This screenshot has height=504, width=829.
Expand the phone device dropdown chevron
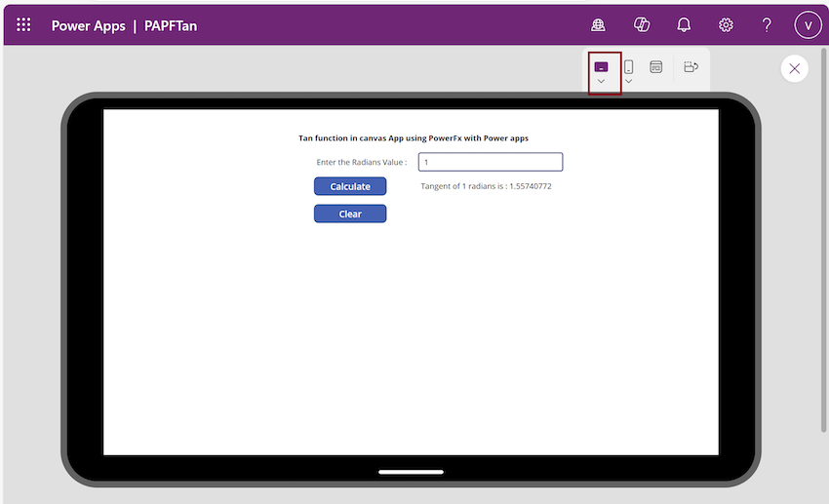point(629,81)
